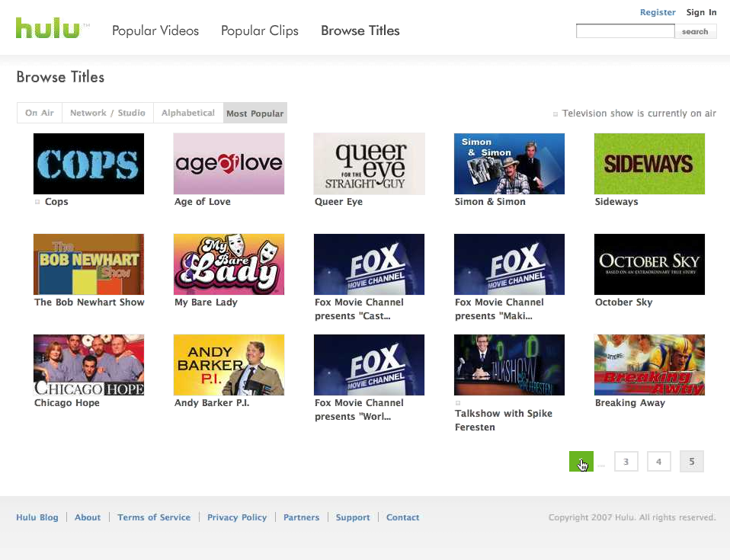Open Popular Clips in navigation

click(x=260, y=31)
